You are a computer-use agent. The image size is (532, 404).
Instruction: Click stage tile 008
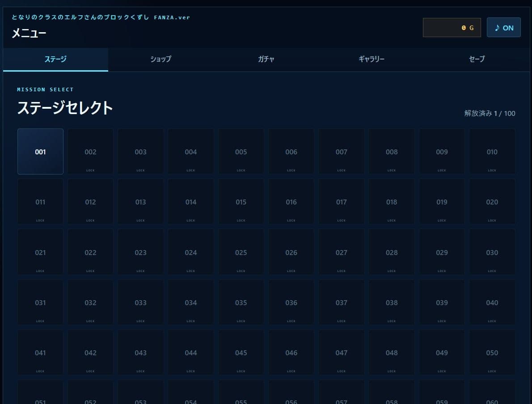coord(392,151)
